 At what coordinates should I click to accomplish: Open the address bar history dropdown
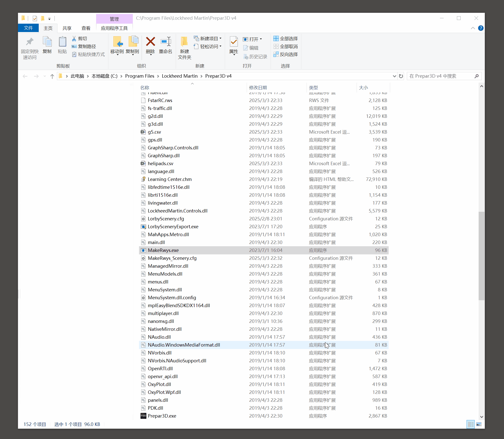[x=394, y=76]
